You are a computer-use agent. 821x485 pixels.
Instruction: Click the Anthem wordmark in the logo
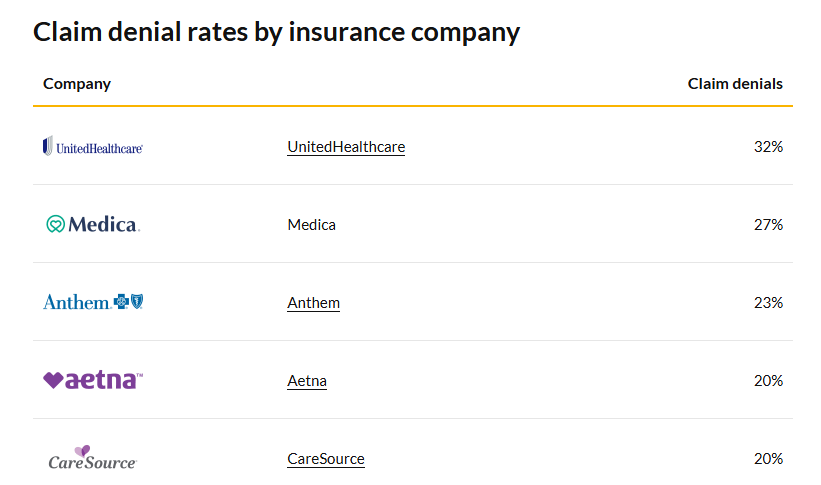[x=76, y=302]
